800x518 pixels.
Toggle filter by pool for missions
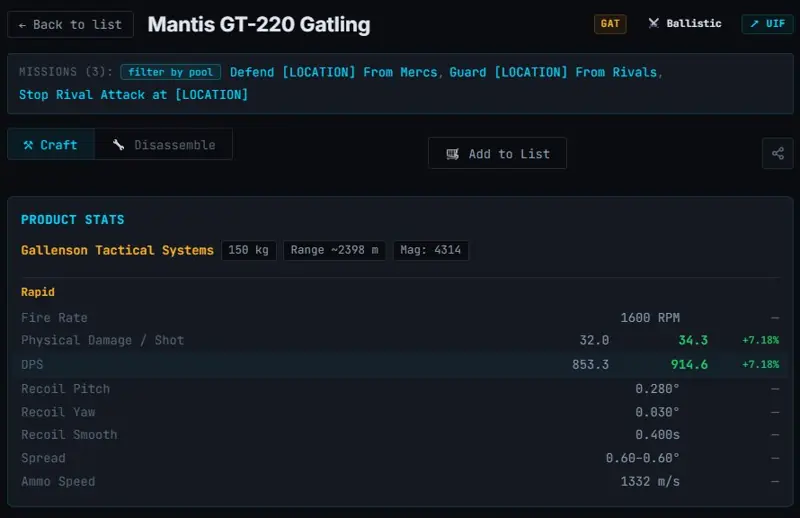(170, 72)
